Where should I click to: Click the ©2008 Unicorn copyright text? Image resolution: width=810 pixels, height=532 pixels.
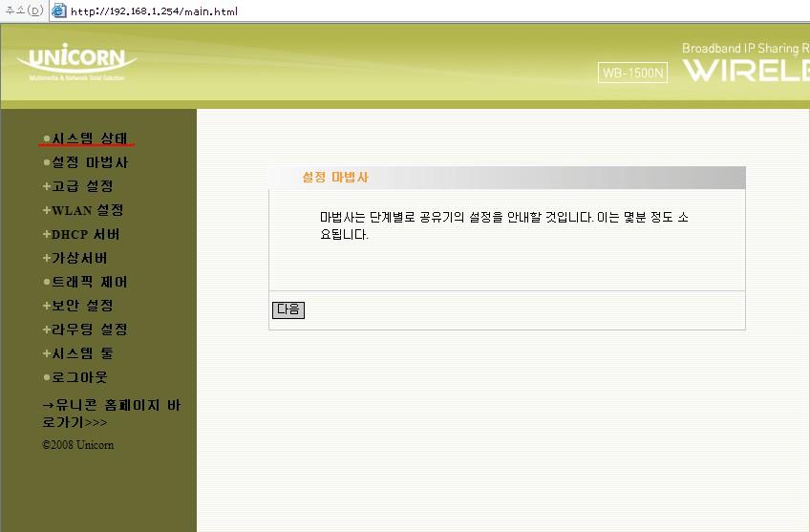tap(78, 445)
